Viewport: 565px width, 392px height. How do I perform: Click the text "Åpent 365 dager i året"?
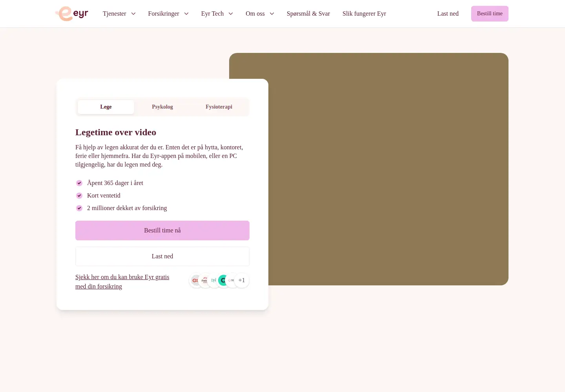click(x=115, y=183)
